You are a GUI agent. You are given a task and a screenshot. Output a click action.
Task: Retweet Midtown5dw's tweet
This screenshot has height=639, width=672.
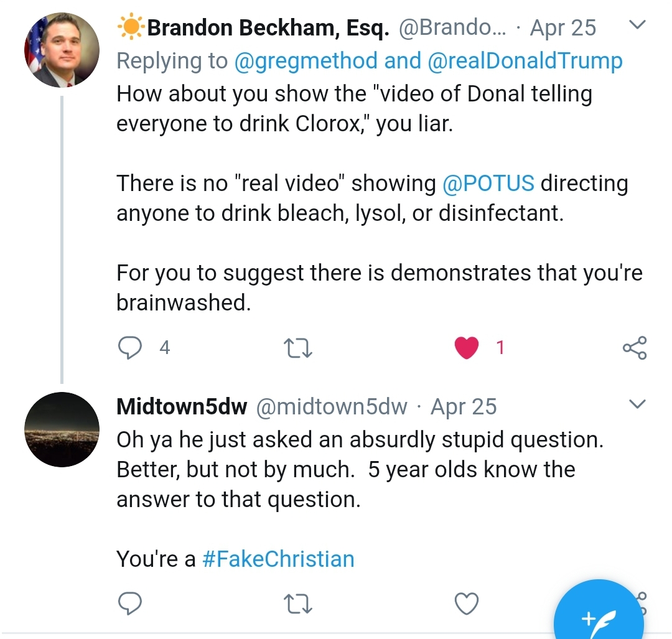(298, 604)
